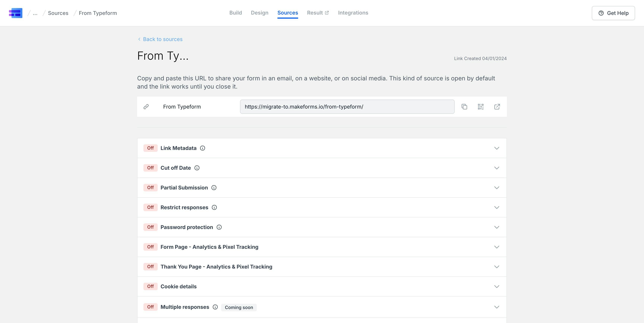Screen dimensions: 644x323
Task: Copy the form URL with the copy icon
Action: (464, 107)
